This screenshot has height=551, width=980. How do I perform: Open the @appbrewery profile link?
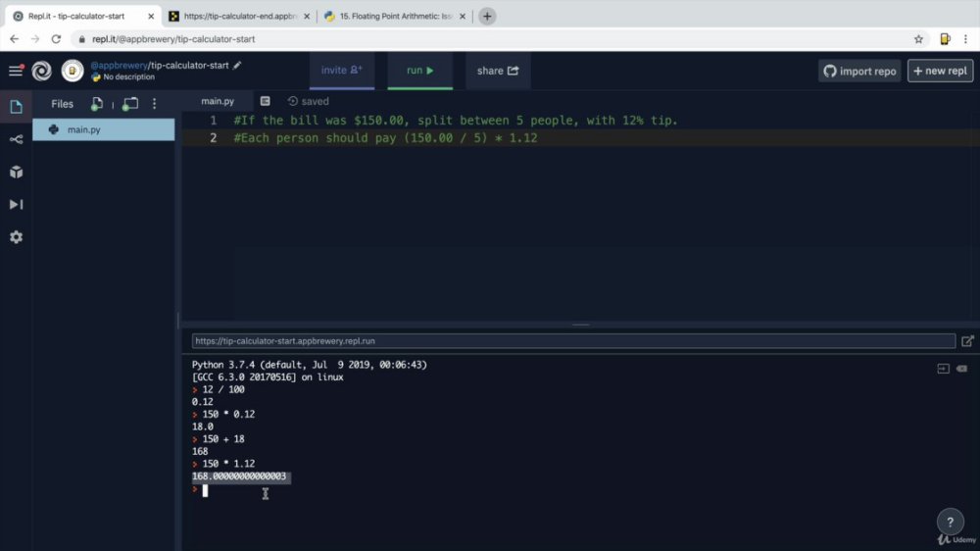coord(119,65)
